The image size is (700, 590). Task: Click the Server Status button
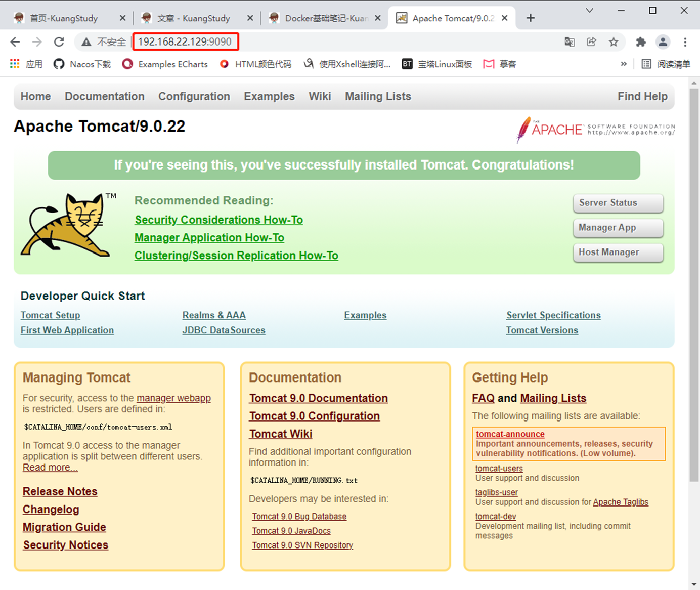618,203
